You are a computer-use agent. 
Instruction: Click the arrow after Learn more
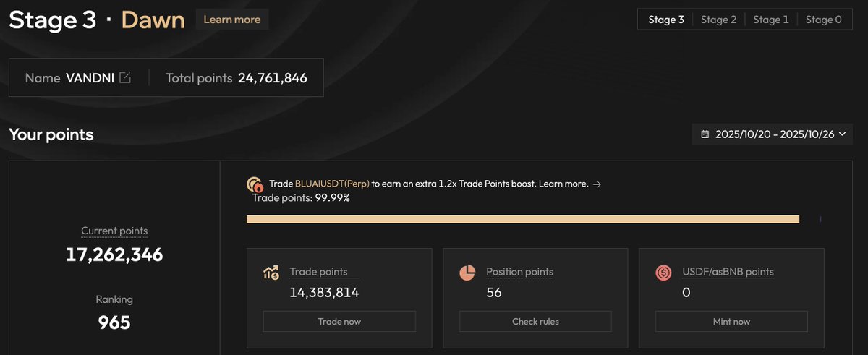[x=597, y=184]
